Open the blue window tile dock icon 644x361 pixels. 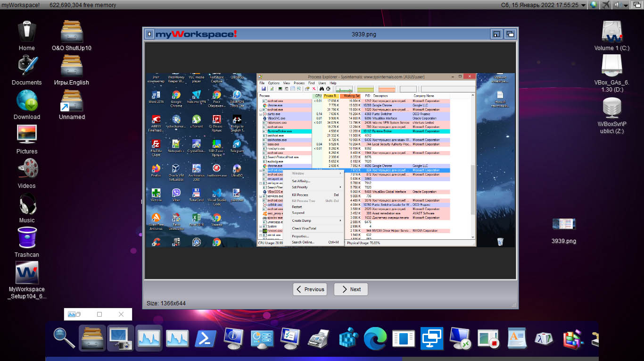click(x=404, y=338)
